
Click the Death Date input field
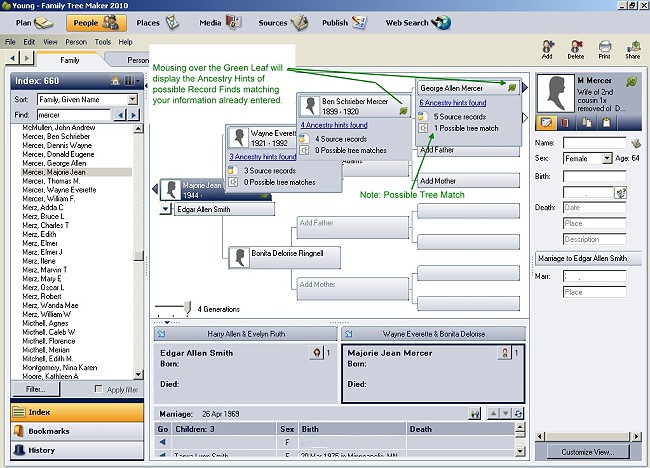[x=594, y=208]
